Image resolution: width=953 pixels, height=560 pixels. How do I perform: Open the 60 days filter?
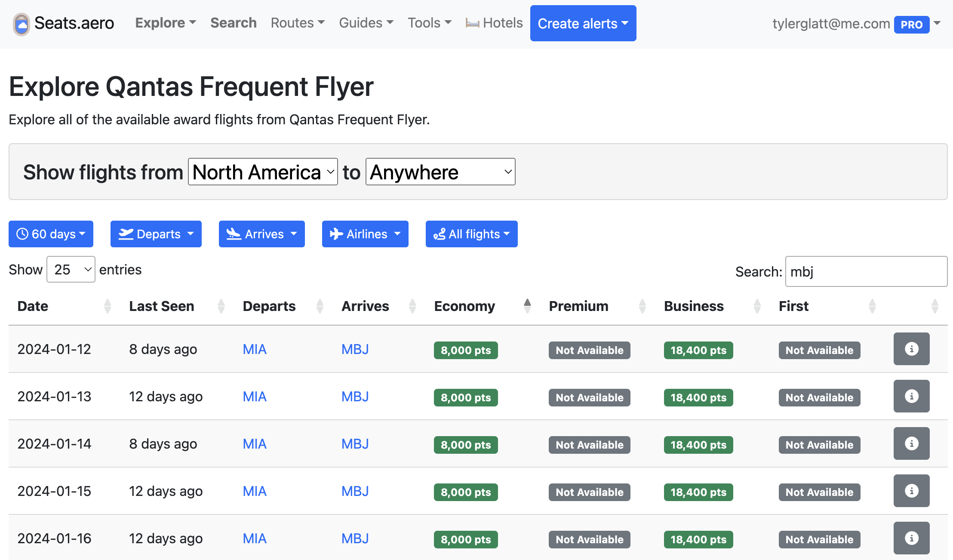click(51, 234)
